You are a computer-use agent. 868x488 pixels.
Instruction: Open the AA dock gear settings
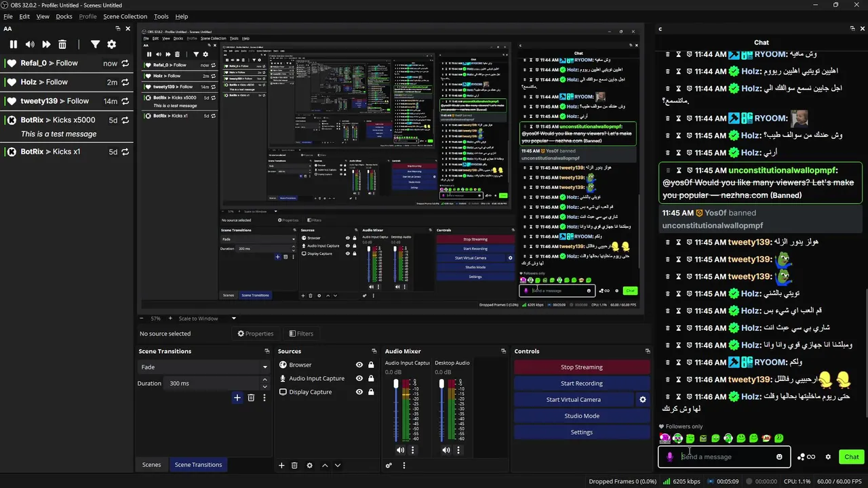(x=112, y=44)
